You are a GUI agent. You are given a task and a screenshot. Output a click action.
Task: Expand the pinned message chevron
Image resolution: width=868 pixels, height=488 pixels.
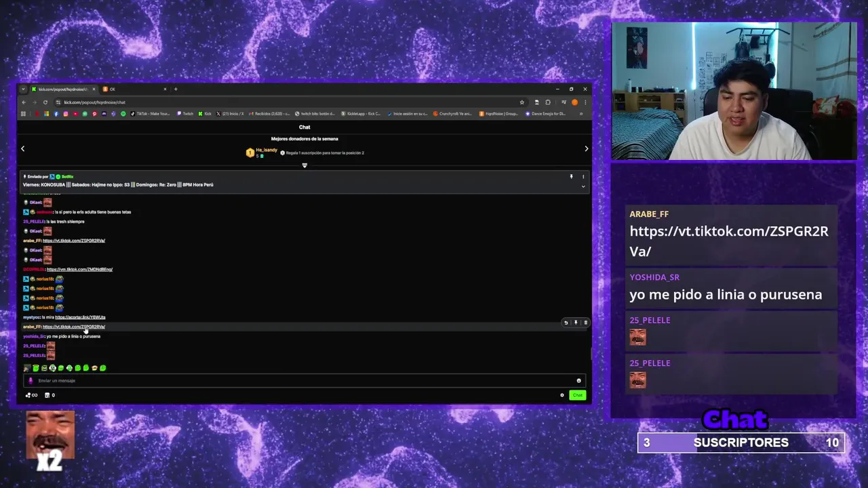[583, 186]
